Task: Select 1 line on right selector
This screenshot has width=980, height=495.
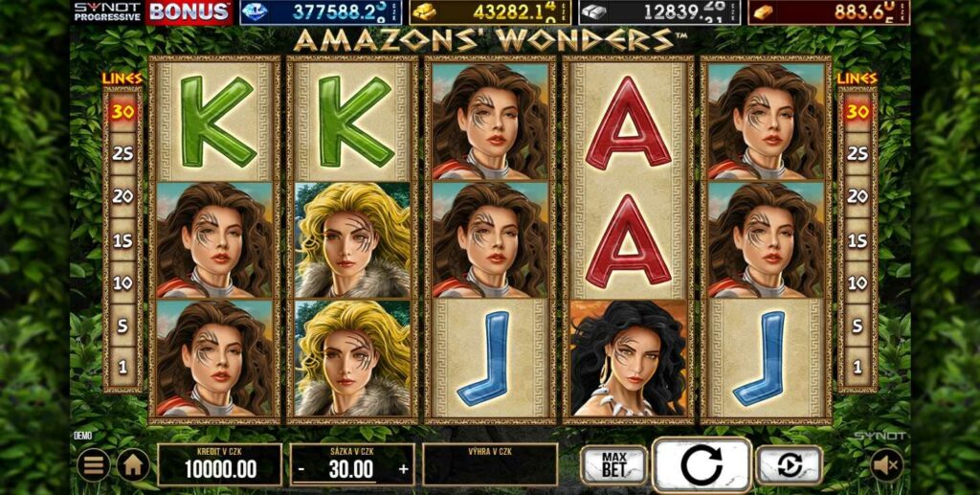Action: (x=857, y=368)
